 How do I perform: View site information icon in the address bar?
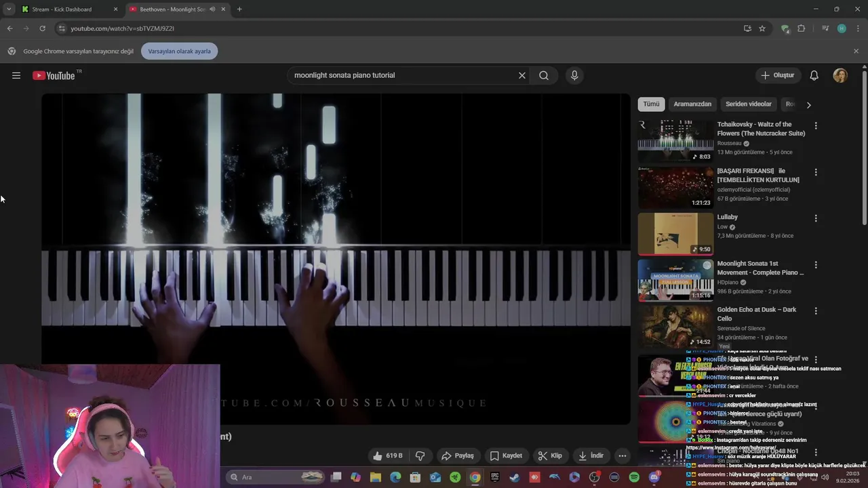click(x=61, y=28)
